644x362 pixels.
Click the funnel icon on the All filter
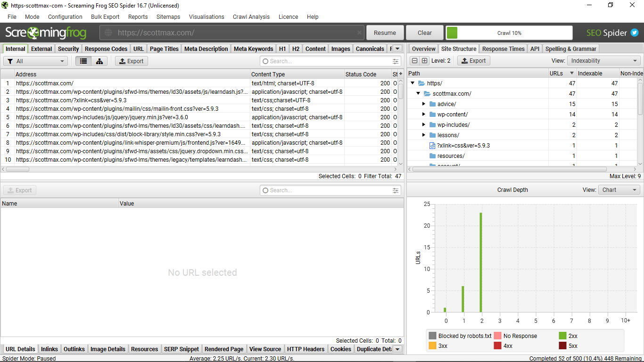tap(10, 61)
